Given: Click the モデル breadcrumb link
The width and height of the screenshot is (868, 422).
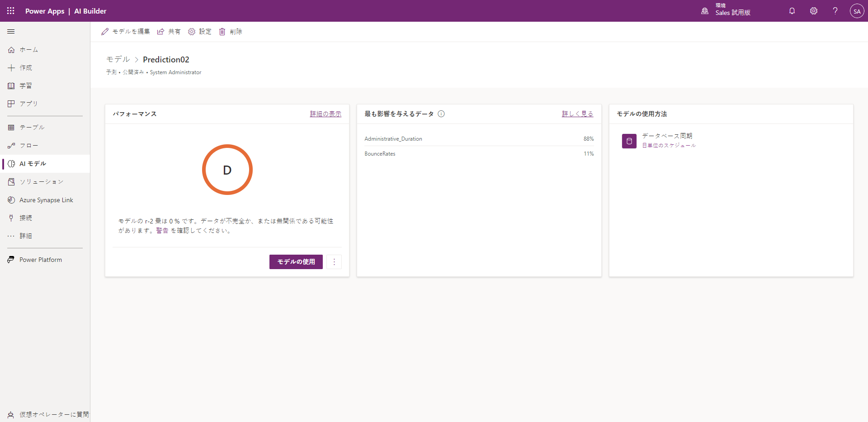Looking at the screenshot, I should click(118, 59).
